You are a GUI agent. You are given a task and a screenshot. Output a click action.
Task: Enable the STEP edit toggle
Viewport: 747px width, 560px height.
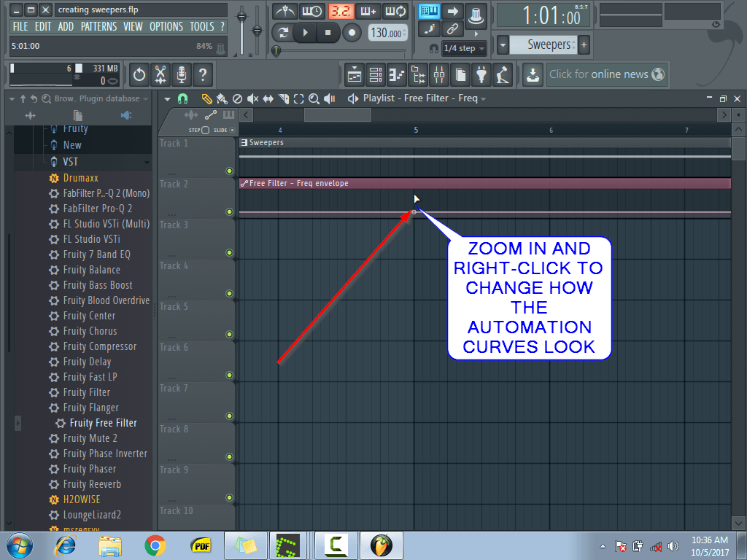point(205,130)
